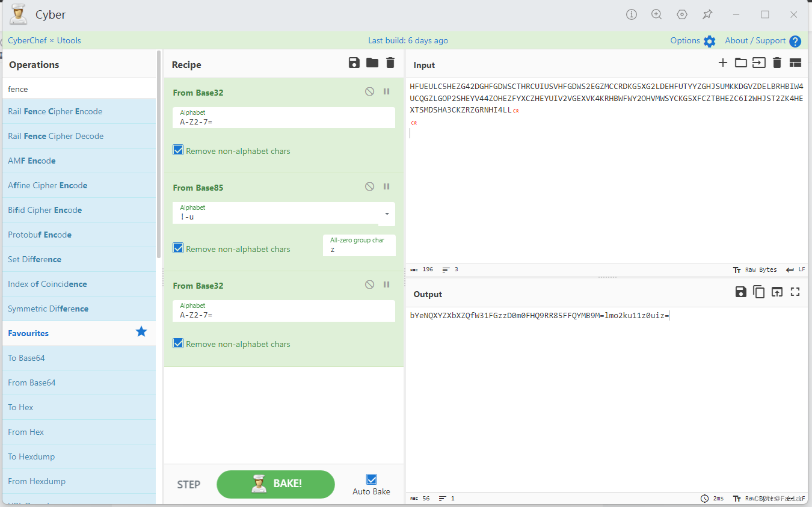Select Rail Fence Cipher Decode operation
The height and width of the screenshot is (507, 812).
(x=79, y=136)
